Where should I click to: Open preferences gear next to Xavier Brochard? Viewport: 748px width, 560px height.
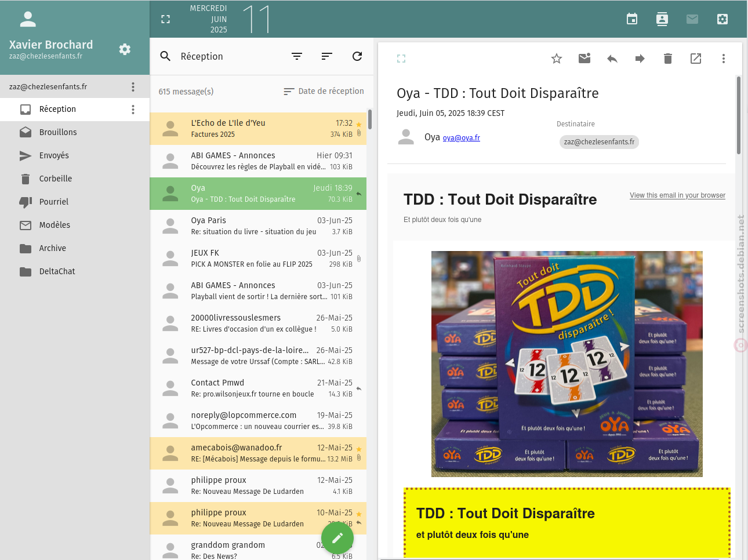click(x=125, y=49)
